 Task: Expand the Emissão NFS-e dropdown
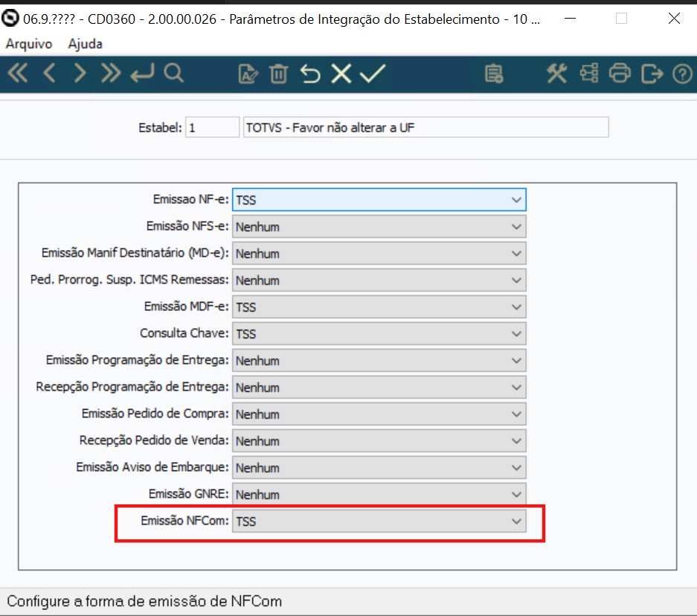point(379,227)
